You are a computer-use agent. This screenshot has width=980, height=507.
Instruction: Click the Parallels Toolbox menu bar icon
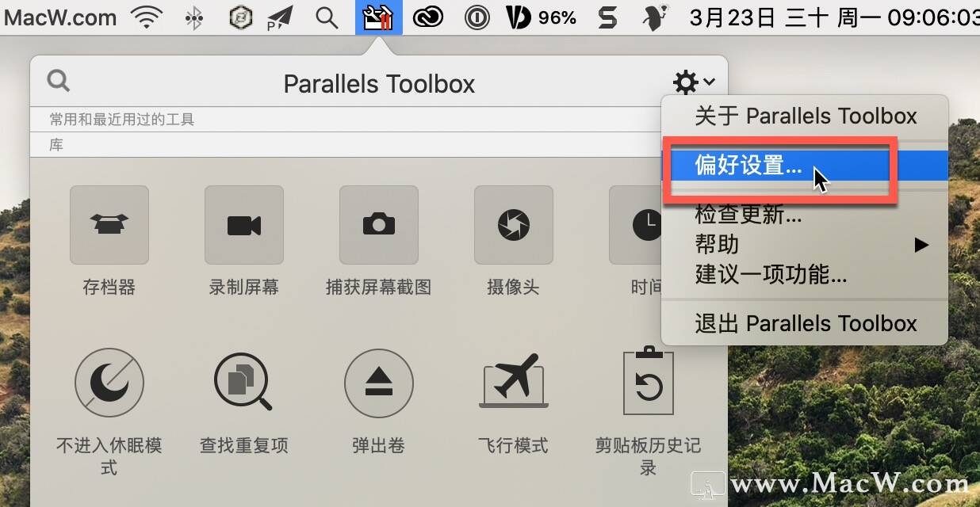(378, 17)
